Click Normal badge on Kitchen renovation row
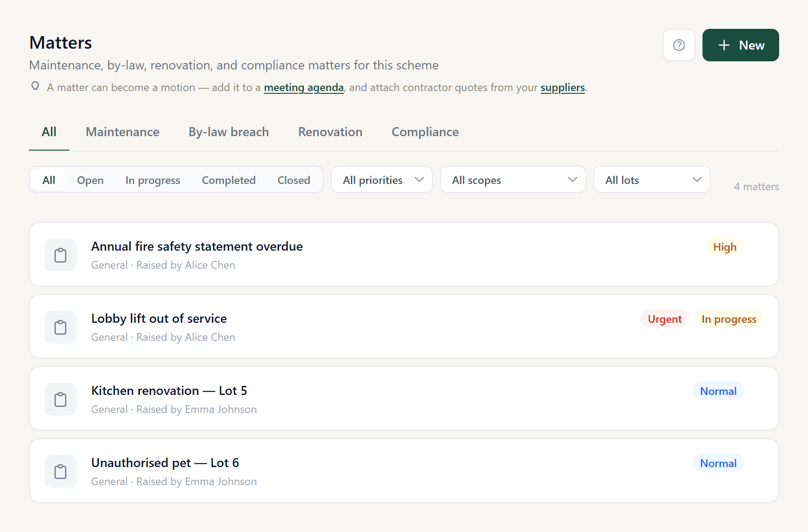 coord(718,391)
